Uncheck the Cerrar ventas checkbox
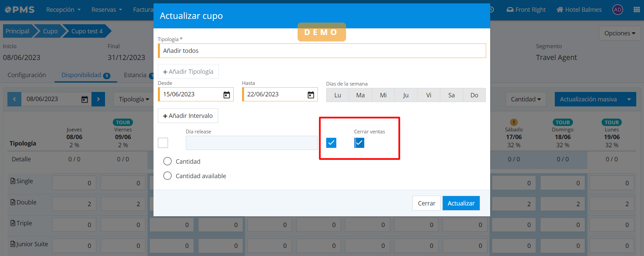Image resolution: width=644 pixels, height=256 pixels. point(359,143)
